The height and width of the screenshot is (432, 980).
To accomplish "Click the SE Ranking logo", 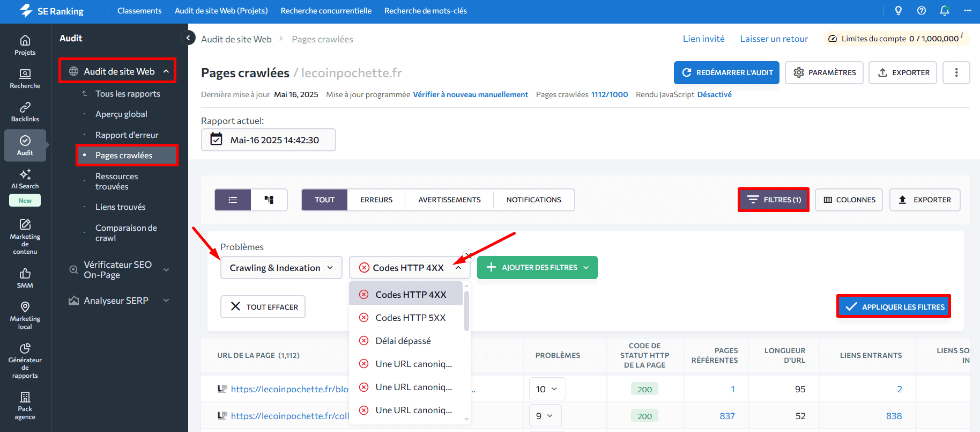I will [51, 11].
